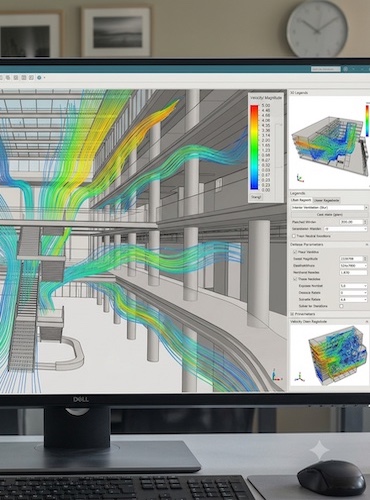Image resolution: width=370 pixels, height=500 pixels.
Task: Open the arrow beside the blue gear icon
Action: tap(44, 78)
